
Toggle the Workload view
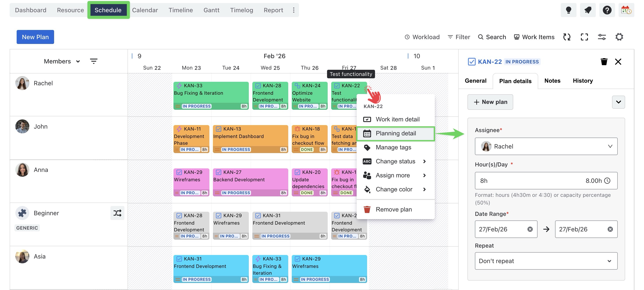(422, 37)
